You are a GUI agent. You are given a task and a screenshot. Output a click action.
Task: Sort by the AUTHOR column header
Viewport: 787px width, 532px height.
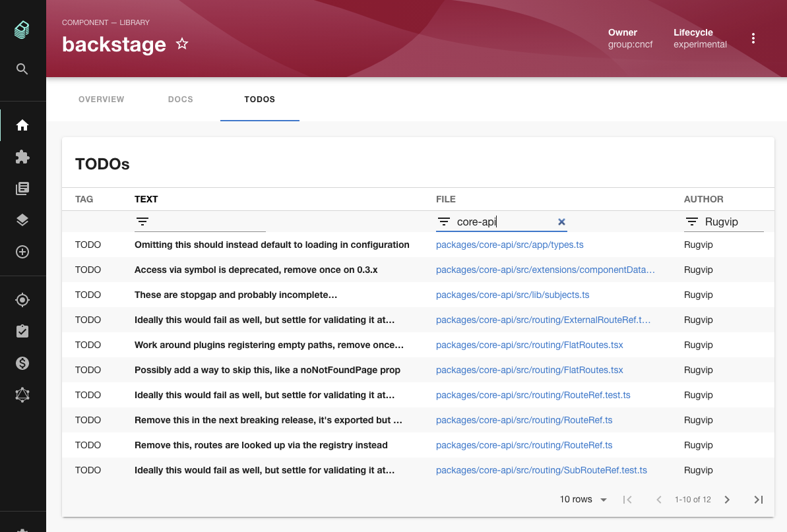tap(704, 199)
